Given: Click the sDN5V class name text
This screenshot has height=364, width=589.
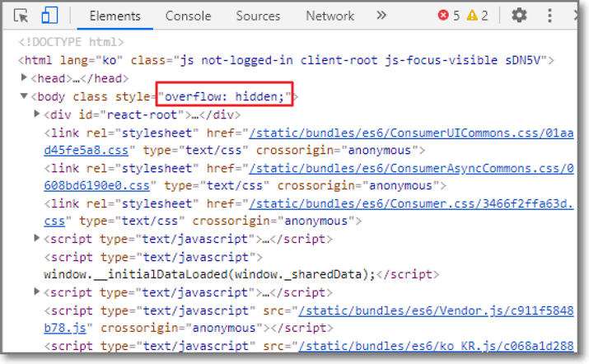Looking at the screenshot, I should [523, 60].
